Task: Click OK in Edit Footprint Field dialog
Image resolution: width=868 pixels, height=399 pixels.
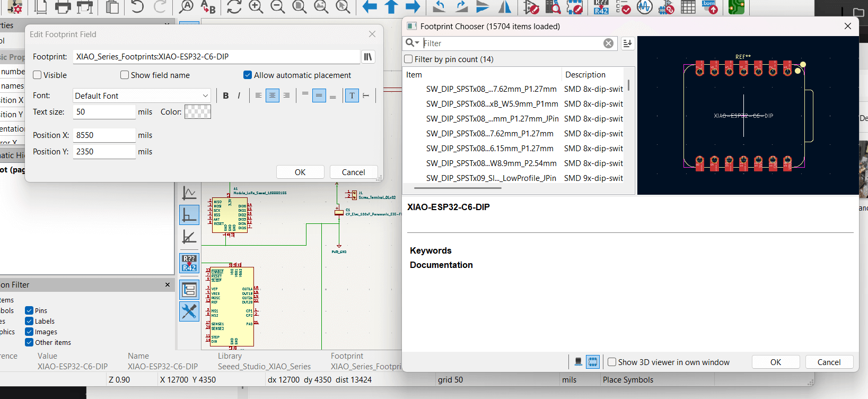Action: 300,172
